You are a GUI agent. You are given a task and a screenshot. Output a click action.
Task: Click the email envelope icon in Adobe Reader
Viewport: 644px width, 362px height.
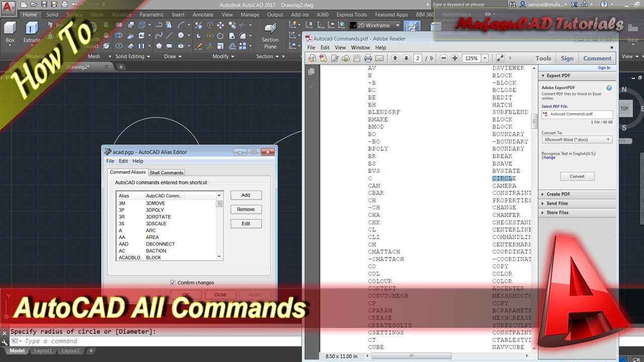click(379, 58)
